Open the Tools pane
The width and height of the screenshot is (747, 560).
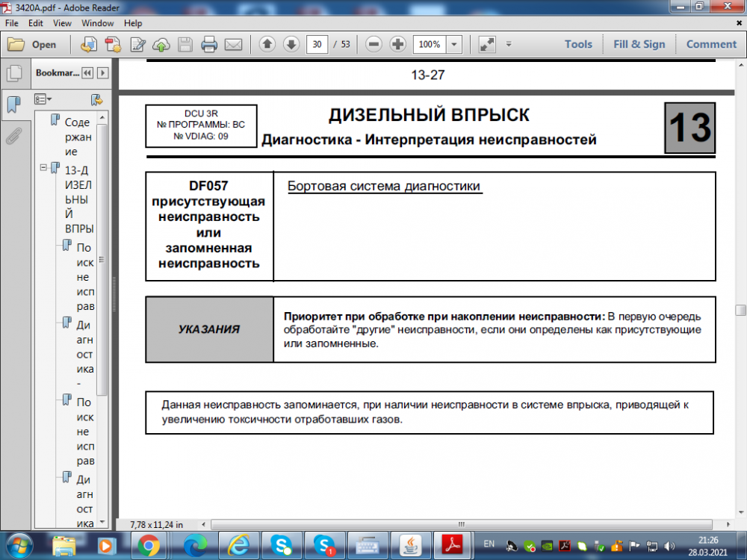(x=578, y=44)
